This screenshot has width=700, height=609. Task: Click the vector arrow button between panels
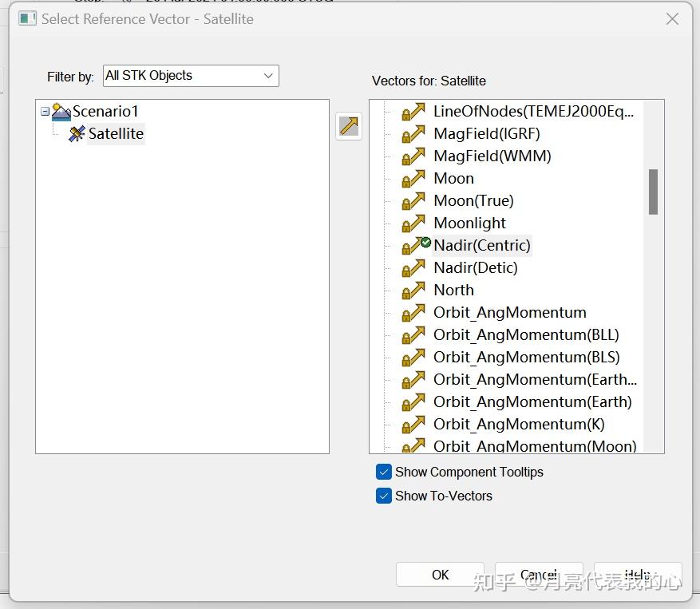349,126
